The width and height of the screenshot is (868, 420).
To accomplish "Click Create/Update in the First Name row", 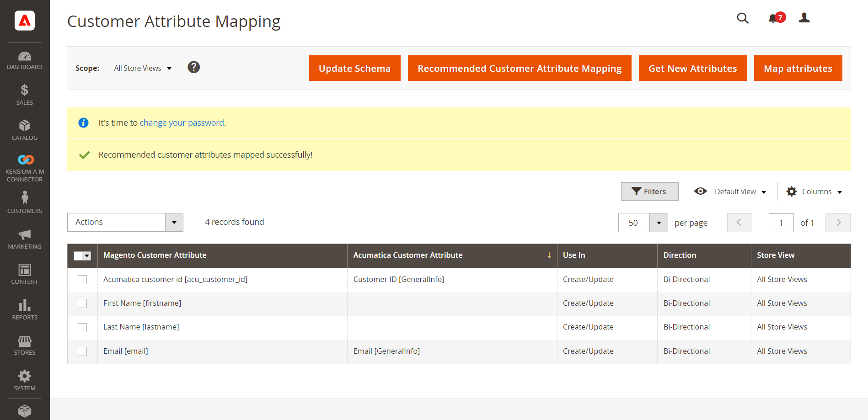I will 588,303.
